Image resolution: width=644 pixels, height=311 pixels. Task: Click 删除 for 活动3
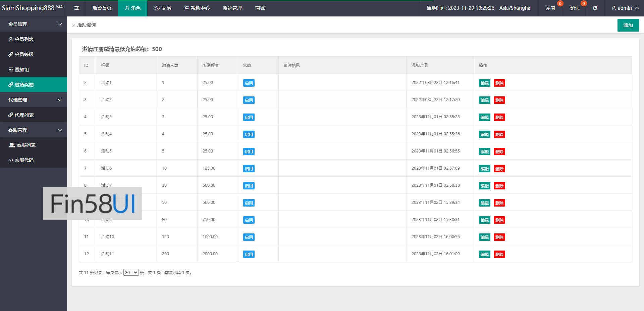coord(499,117)
